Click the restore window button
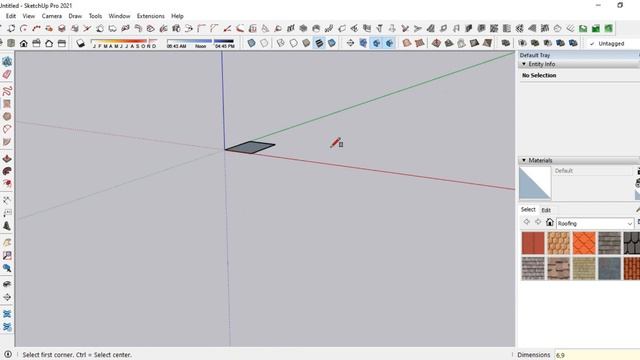 tap(620, 5)
